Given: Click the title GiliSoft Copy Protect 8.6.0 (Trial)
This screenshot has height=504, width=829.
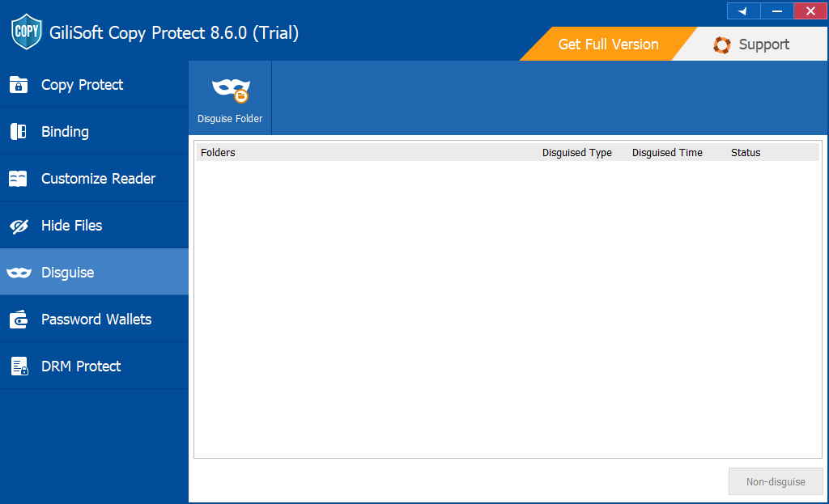Looking at the screenshot, I should [x=174, y=32].
